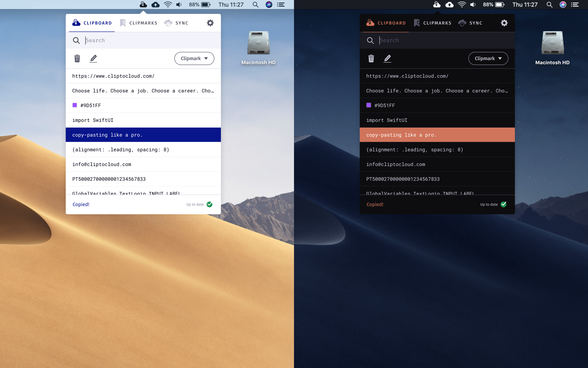Image resolution: width=588 pixels, height=368 pixels.
Task: Delete selected clip with trash icon, light panel
Action: click(77, 58)
